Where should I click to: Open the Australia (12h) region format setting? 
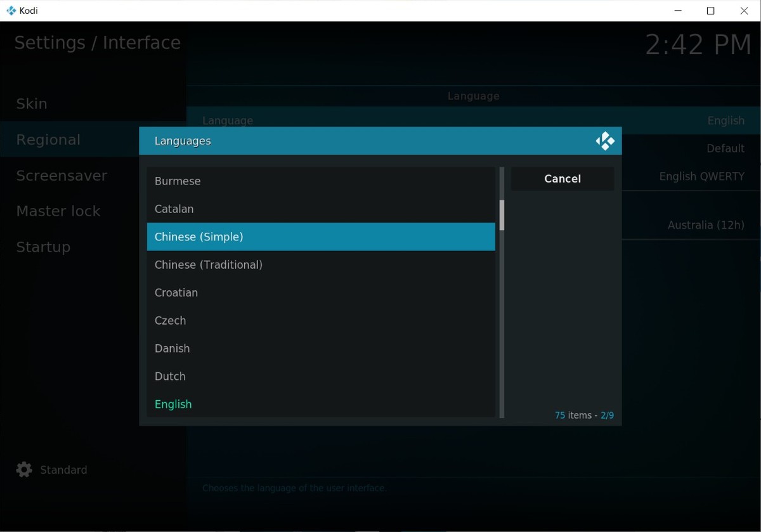click(x=706, y=225)
